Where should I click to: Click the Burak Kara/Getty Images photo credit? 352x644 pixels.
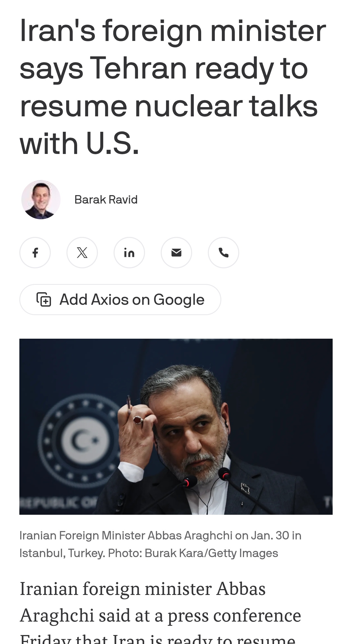pyautogui.click(x=211, y=553)
